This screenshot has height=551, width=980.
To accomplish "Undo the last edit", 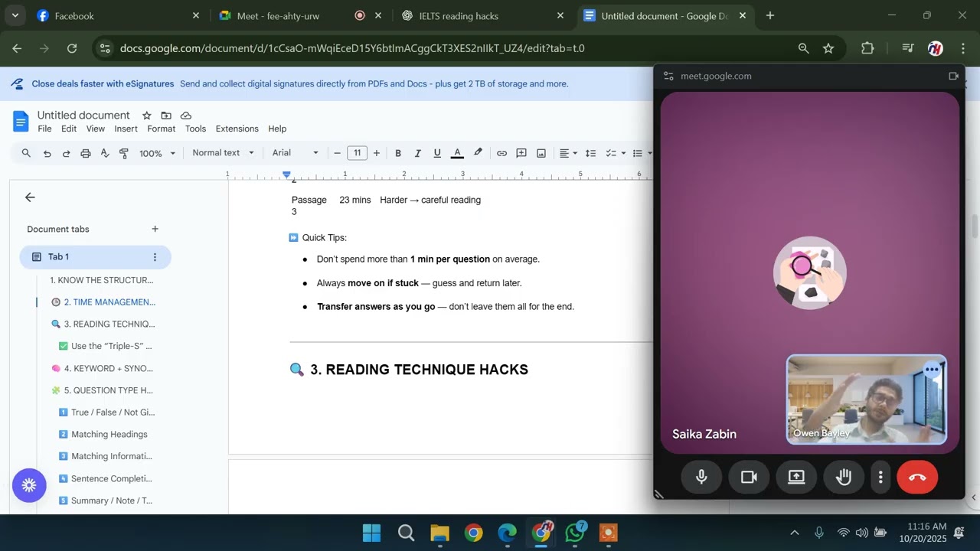I will (x=47, y=153).
